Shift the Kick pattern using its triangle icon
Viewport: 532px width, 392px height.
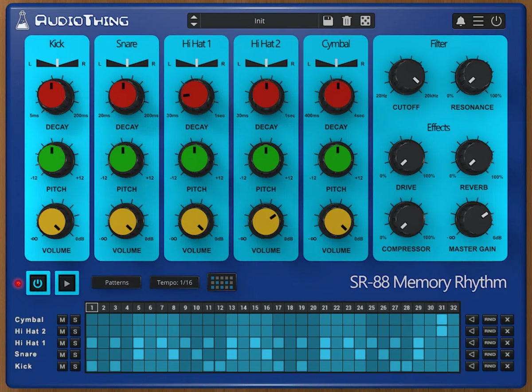coord(472,366)
